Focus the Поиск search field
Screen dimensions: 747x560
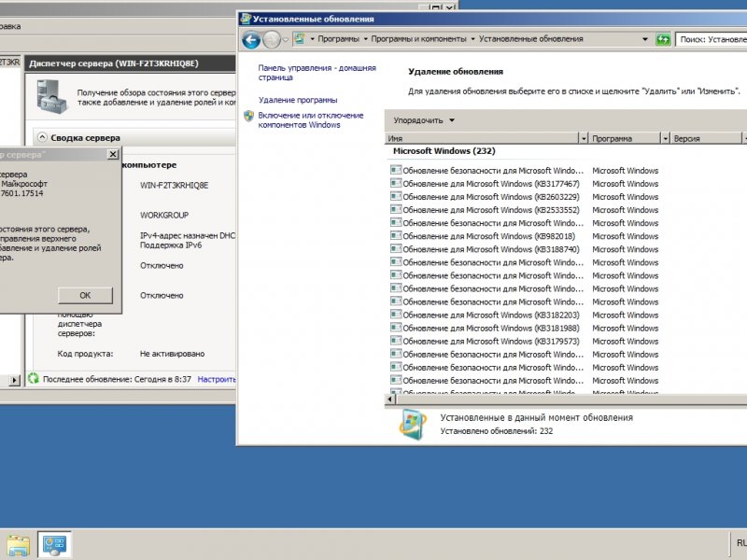712,39
